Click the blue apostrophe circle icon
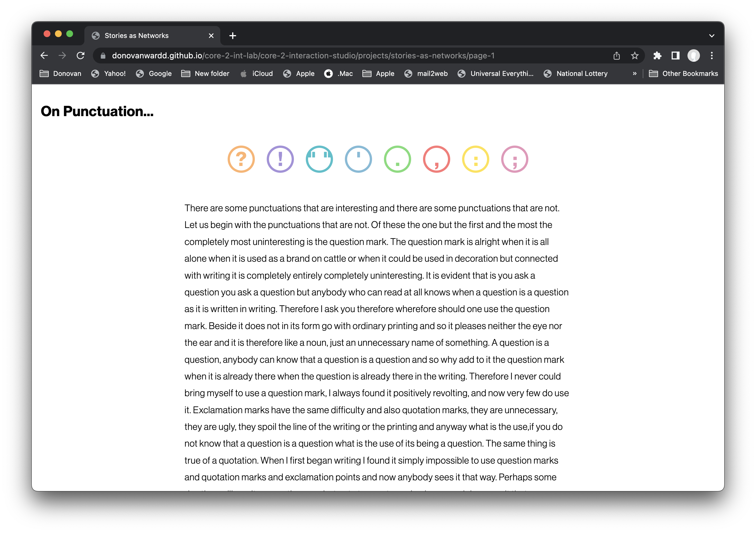 [358, 159]
